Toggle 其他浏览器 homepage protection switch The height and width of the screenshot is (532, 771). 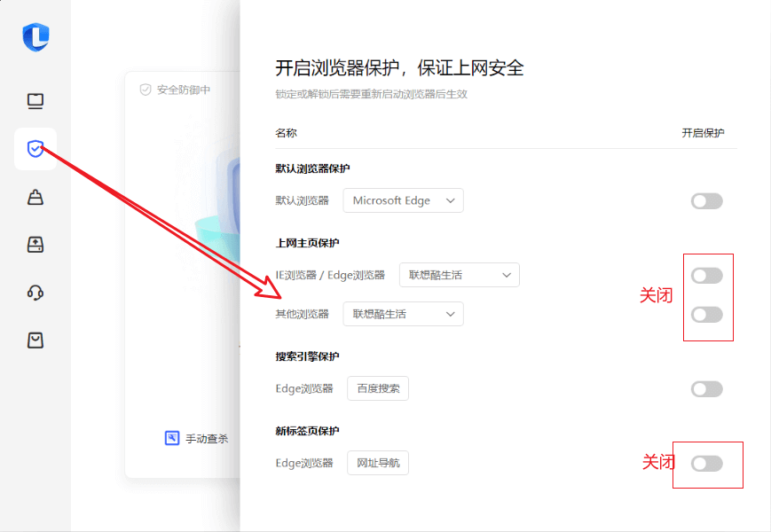[x=706, y=315]
